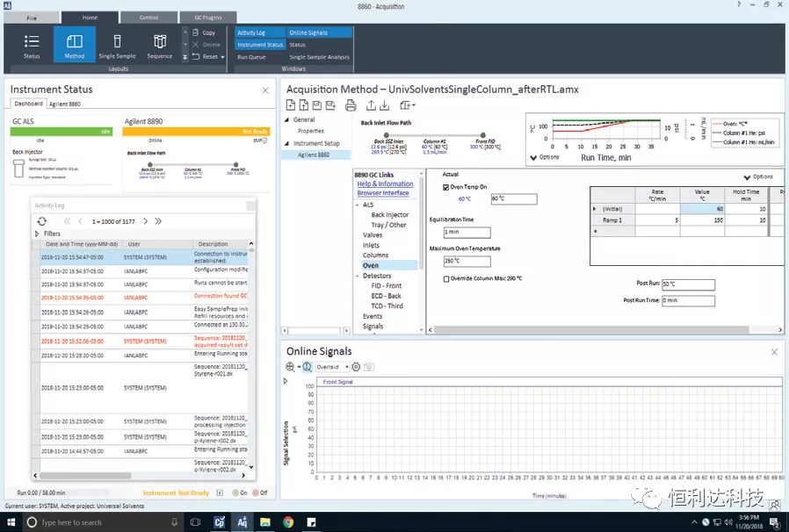Open the Help & Information link
The width and height of the screenshot is (789, 532).
[384, 183]
